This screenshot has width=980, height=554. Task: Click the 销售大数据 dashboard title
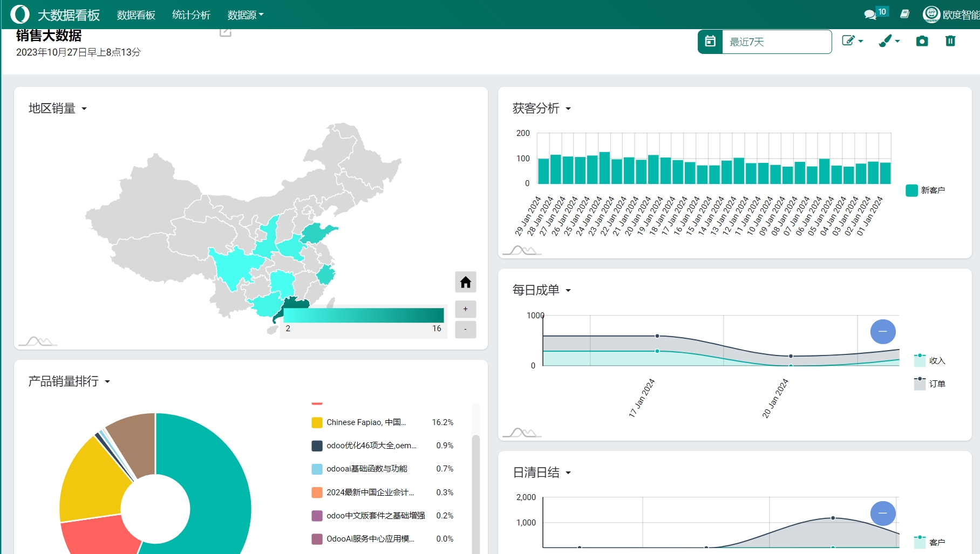coord(49,36)
